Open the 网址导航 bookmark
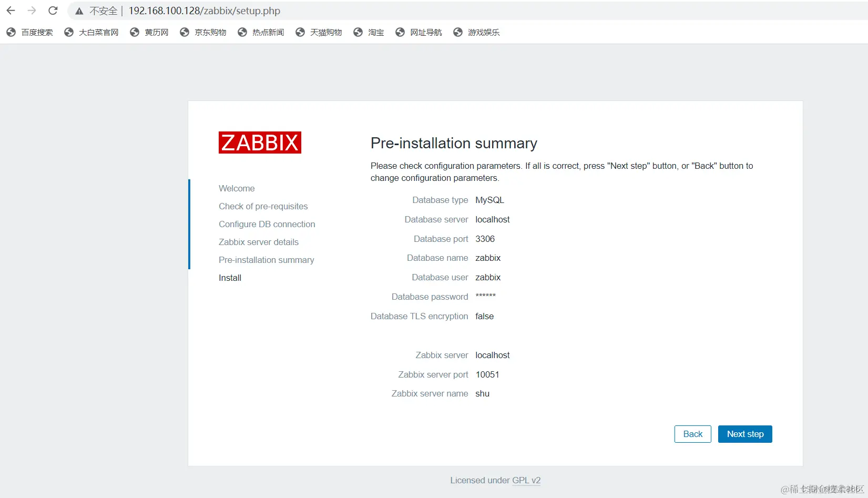This screenshot has width=868, height=498. click(x=418, y=33)
